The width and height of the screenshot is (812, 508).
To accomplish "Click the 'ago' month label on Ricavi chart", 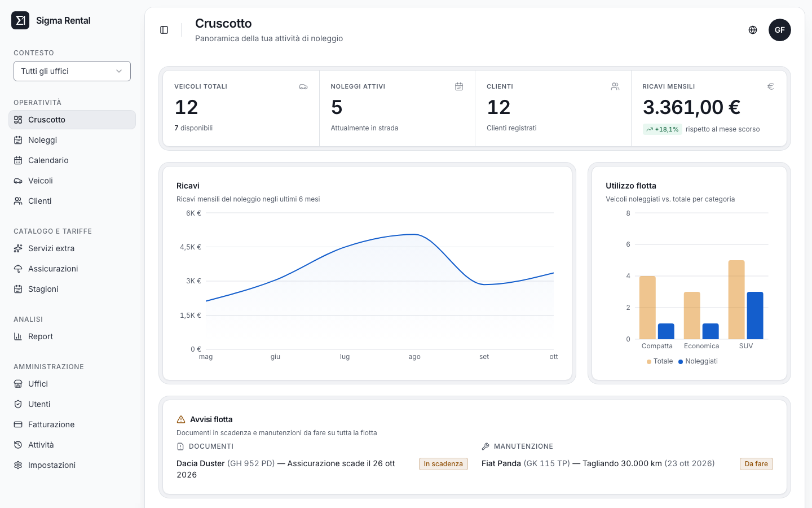I will [x=414, y=357].
